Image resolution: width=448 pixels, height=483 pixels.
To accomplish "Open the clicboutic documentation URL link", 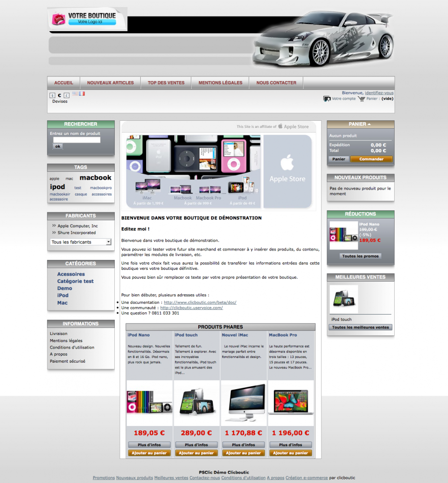I will (200, 302).
